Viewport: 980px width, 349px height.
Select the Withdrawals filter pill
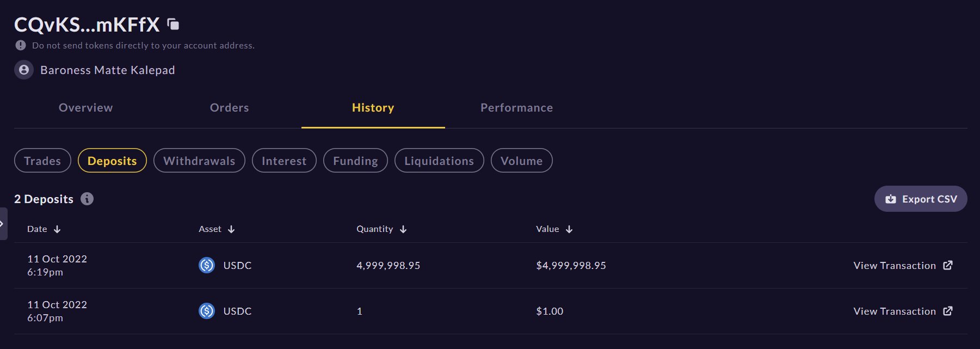point(199,161)
